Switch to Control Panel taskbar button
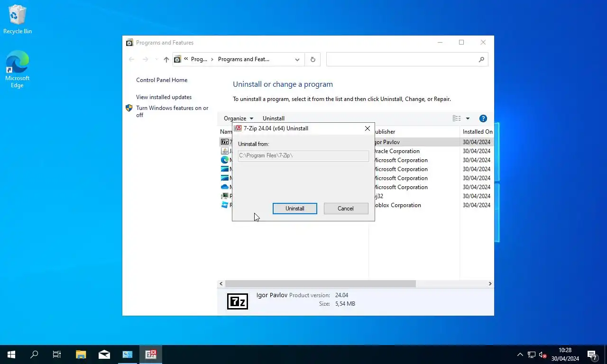 coord(128,355)
